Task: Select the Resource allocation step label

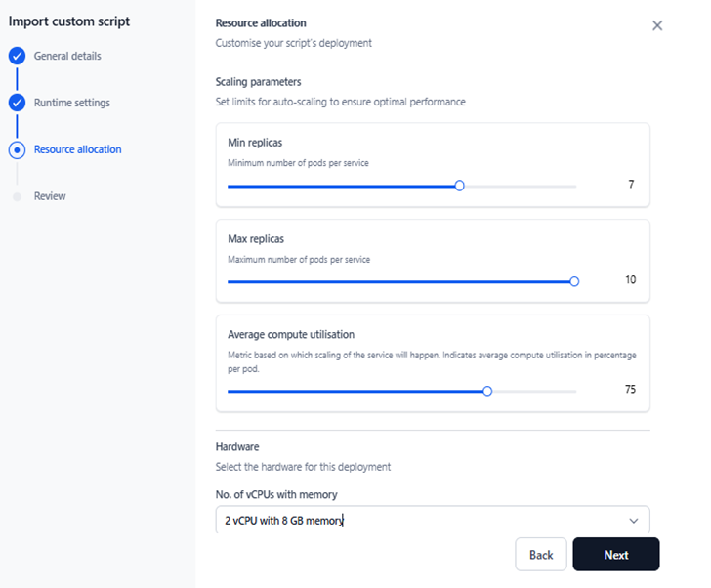Action: (77, 149)
